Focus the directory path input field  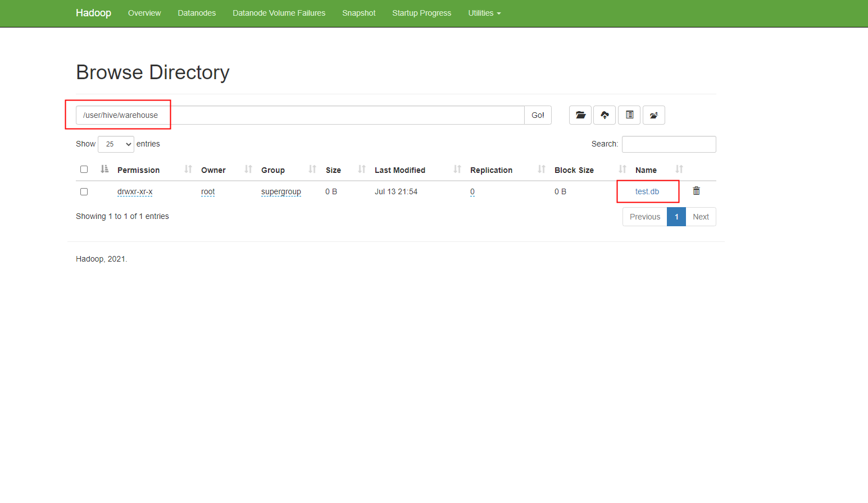300,115
